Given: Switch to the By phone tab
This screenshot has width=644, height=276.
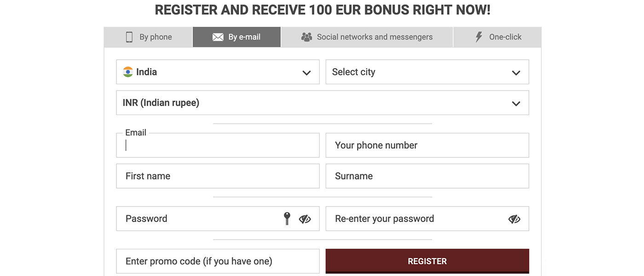Looking at the screenshot, I should [148, 36].
